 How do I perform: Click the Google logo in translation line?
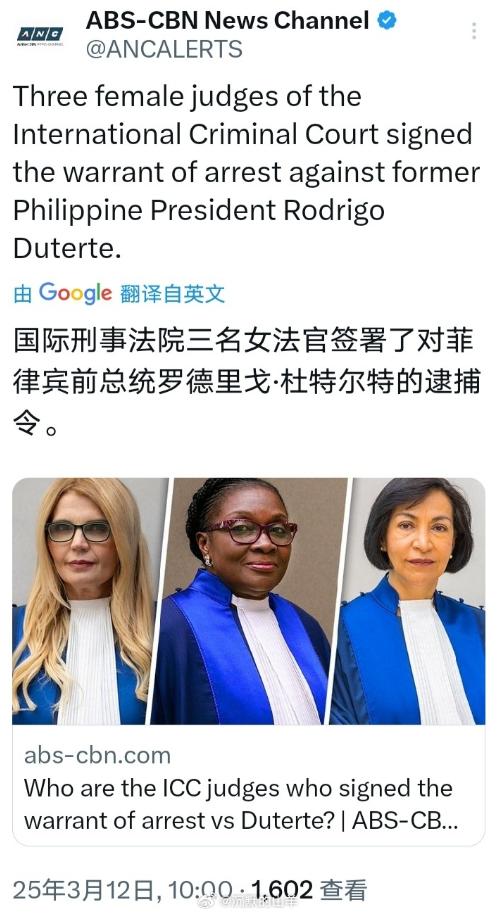(75, 293)
